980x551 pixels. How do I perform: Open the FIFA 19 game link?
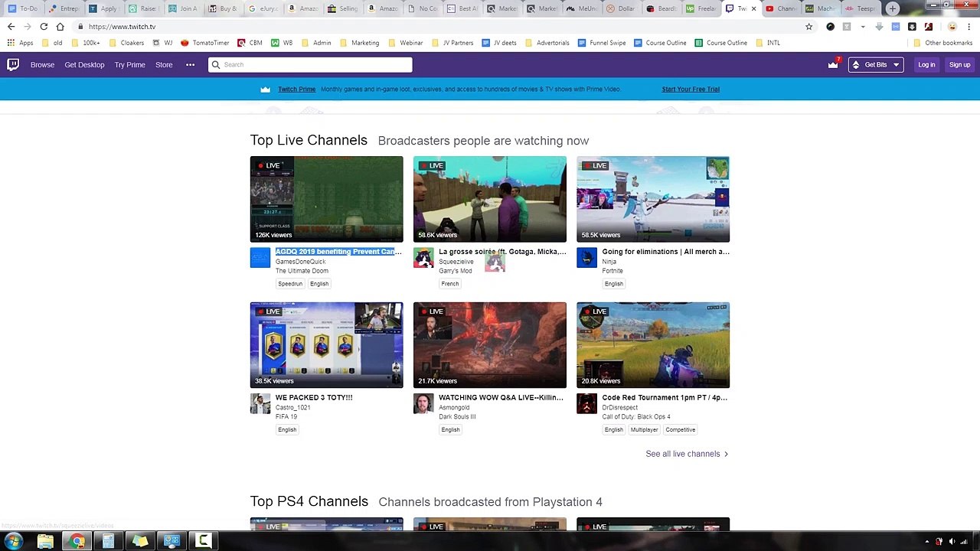[x=286, y=416]
